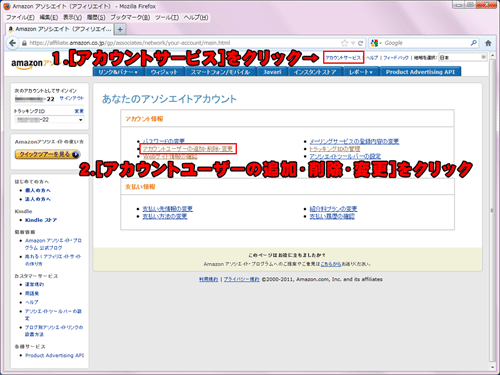Open the ウィジェット navigation tab
Viewport: 500px width, 375px height.
coord(164,72)
